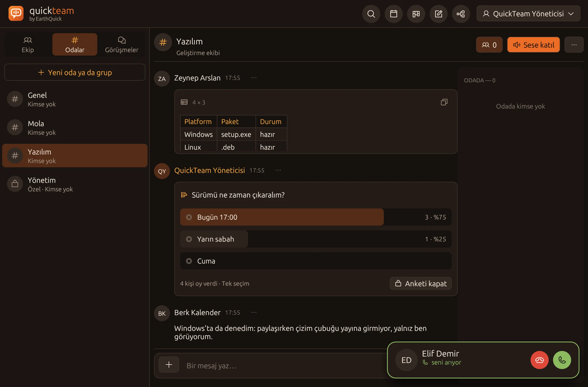This screenshot has height=387, width=588.
Task: Click the plus attachment button
Action: pos(169,365)
